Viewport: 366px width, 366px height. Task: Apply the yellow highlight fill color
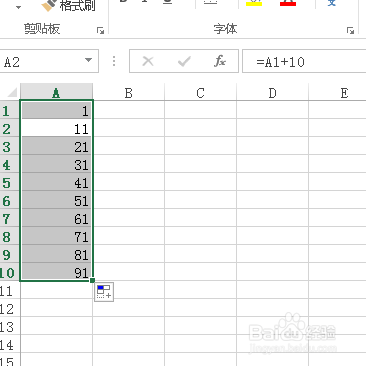click(254, 3)
